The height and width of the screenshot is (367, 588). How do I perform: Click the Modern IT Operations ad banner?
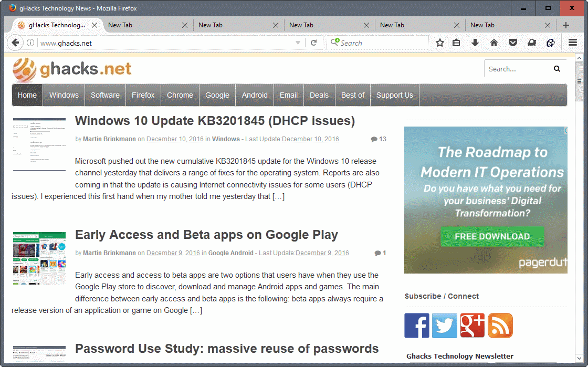coord(486,200)
